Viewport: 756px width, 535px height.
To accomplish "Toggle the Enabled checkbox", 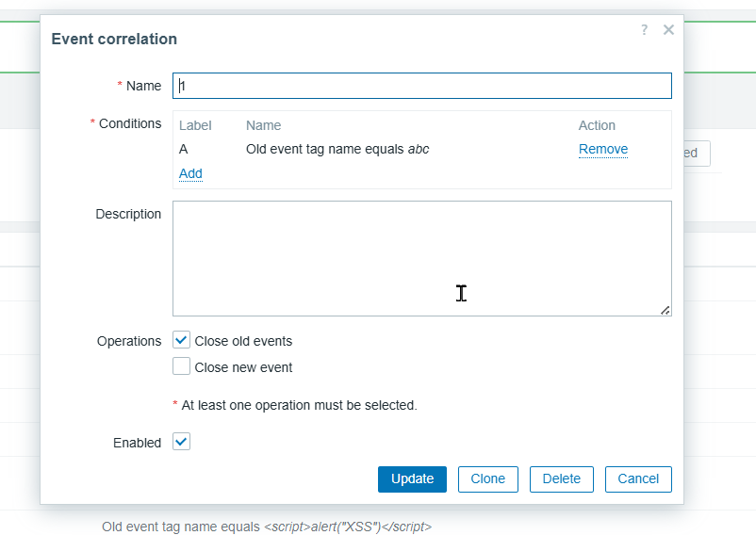I will pyautogui.click(x=182, y=442).
